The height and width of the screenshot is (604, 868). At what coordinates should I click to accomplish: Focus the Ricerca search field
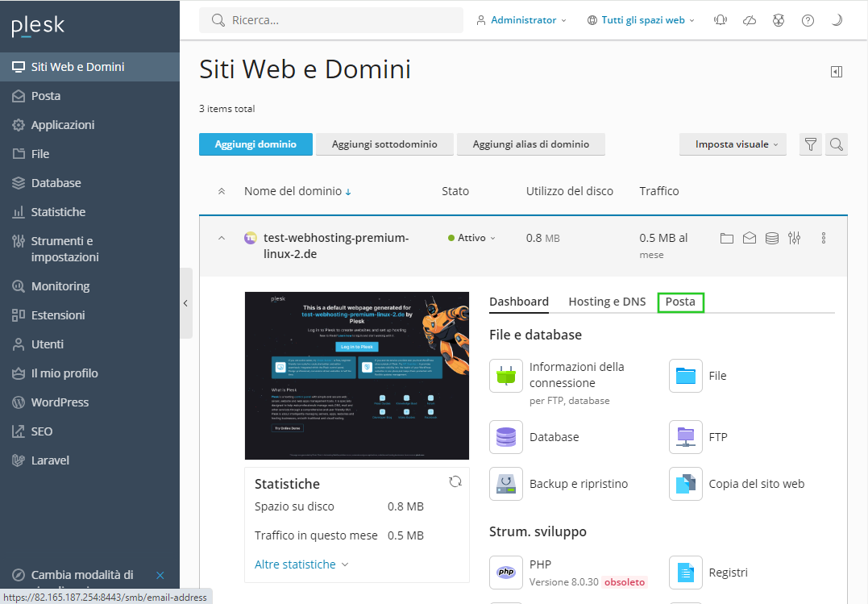[331, 20]
